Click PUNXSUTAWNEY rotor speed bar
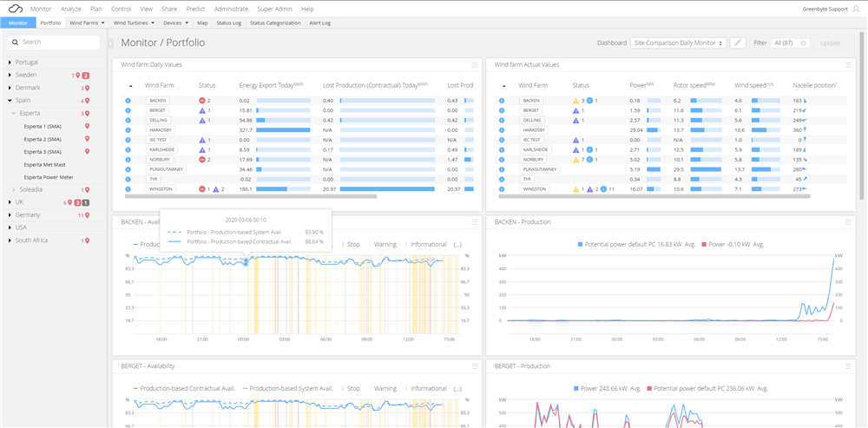Viewport: 868px width, 428px height. pyautogui.click(x=706, y=169)
